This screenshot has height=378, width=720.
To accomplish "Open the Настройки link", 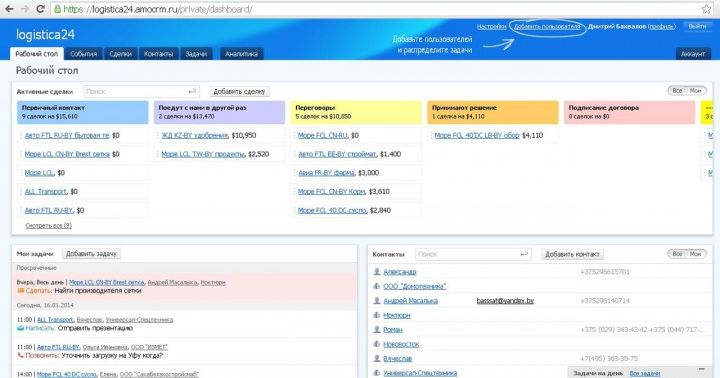I will [491, 27].
